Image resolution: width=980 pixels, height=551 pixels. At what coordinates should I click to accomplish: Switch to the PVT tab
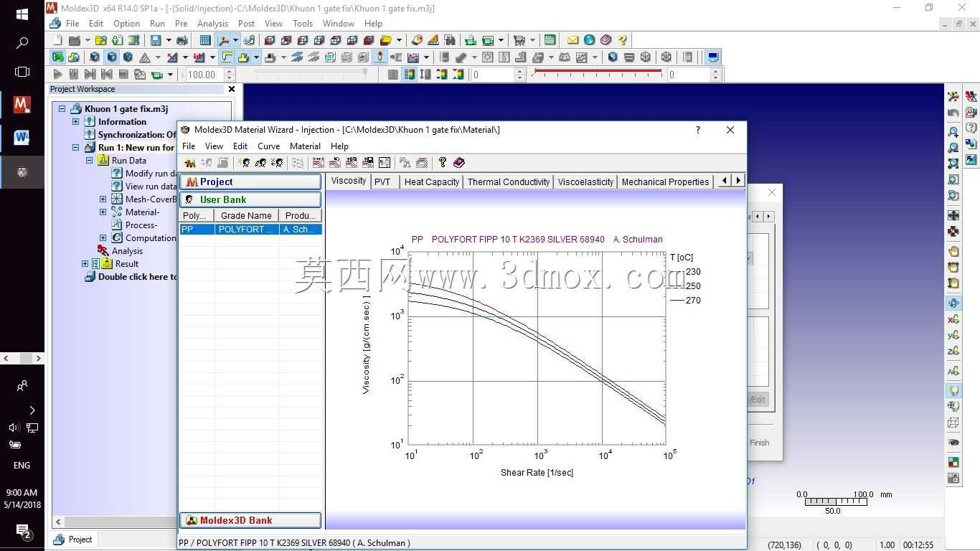coord(382,182)
